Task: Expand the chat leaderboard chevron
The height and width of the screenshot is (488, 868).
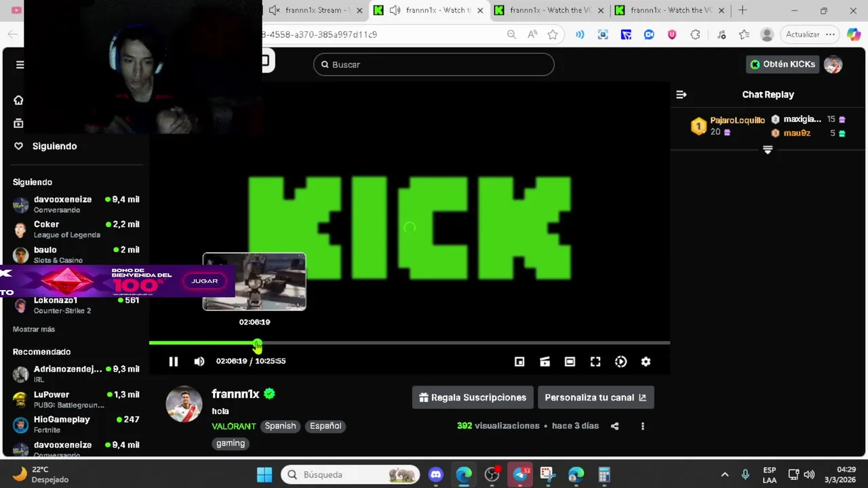Action: pyautogui.click(x=768, y=150)
